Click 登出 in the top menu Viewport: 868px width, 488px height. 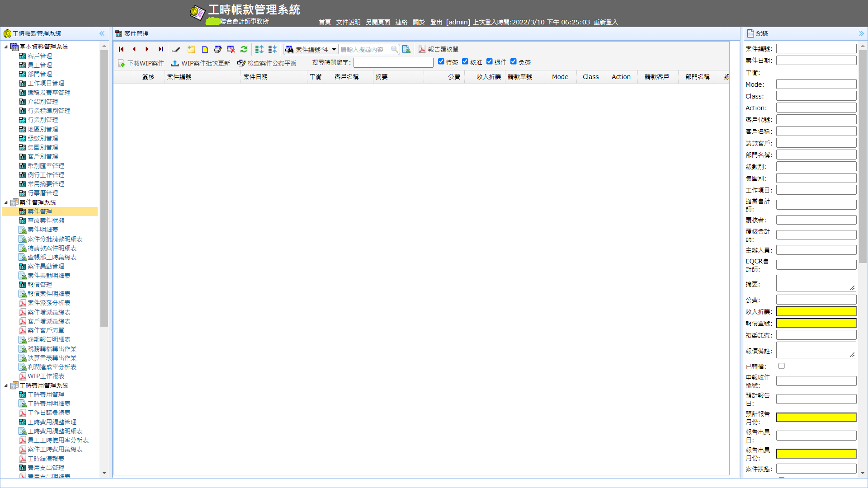[436, 22]
